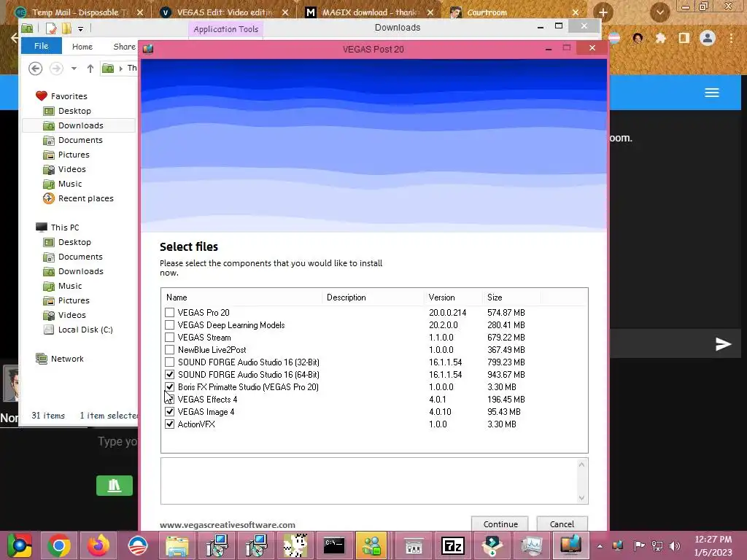Screen dimensions: 747x560
Task: Open the browser tab search dropdown
Action: 659,12
